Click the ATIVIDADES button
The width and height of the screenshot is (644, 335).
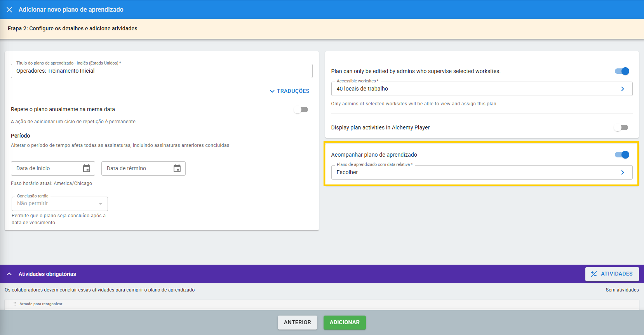coord(612,274)
